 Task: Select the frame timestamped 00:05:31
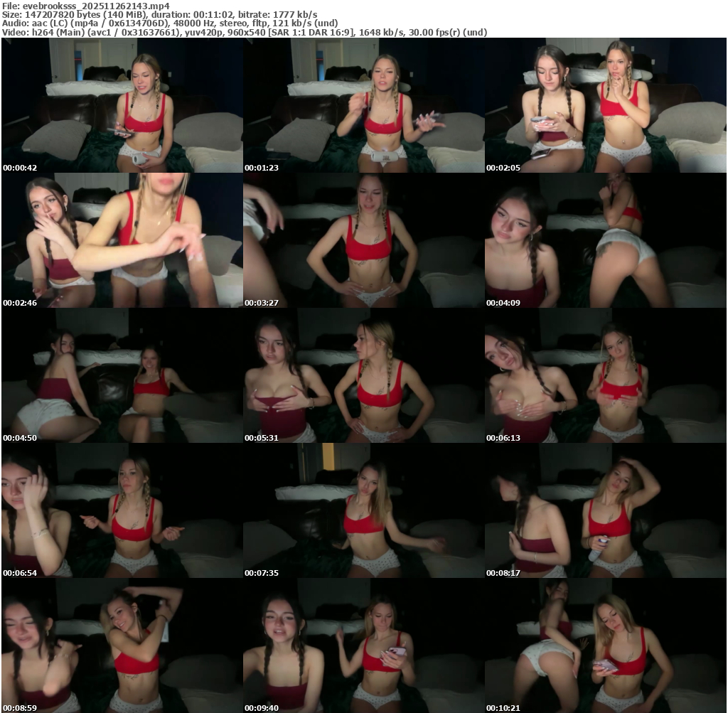[x=363, y=375]
